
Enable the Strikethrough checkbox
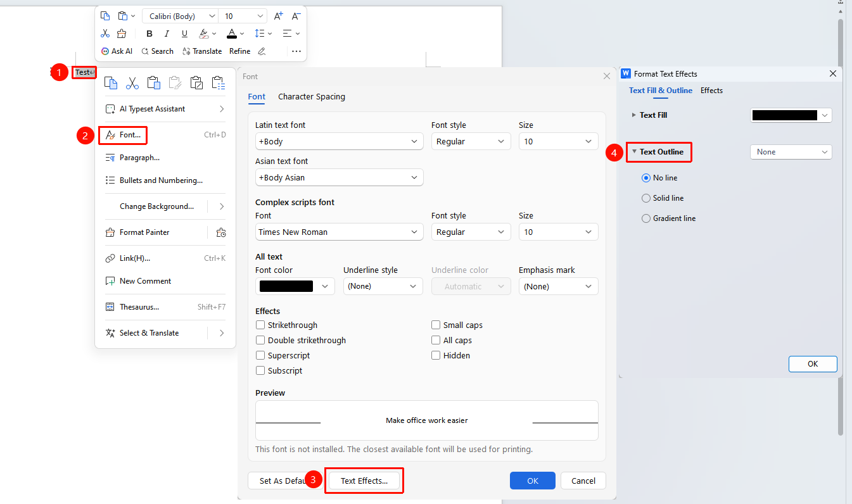260,325
